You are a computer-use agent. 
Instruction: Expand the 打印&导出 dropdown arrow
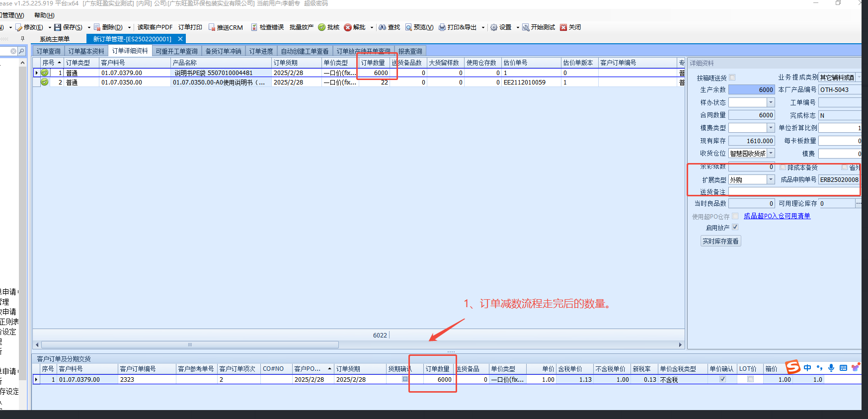pos(483,28)
